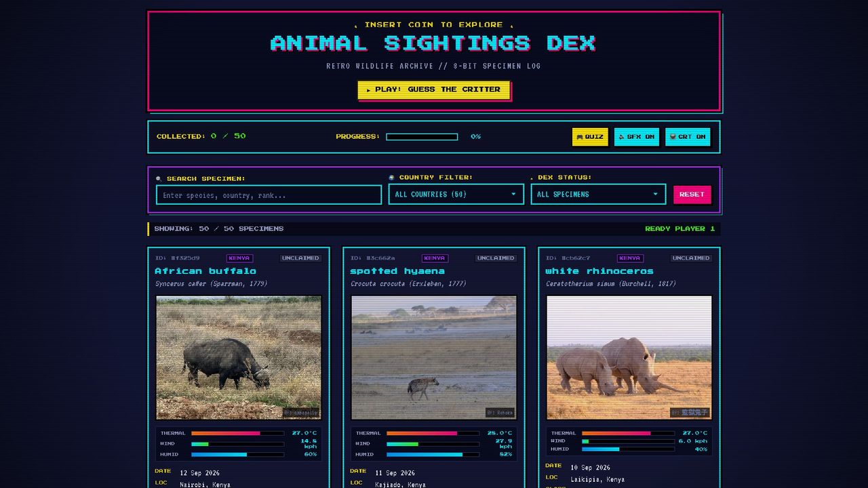Click the Ready Player 1 status text

pyautogui.click(x=679, y=229)
